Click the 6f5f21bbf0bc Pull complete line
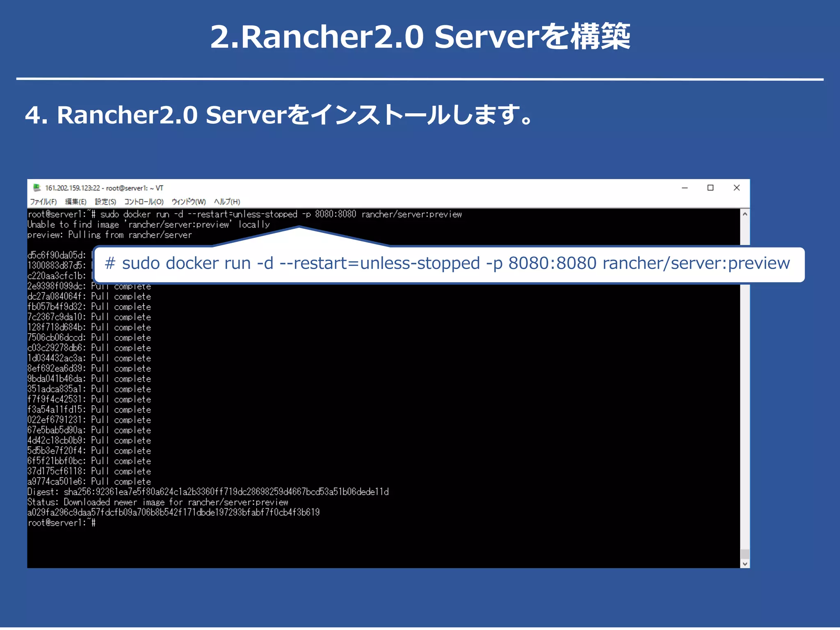The width and height of the screenshot is (840, 630). (x=89, y=461)
